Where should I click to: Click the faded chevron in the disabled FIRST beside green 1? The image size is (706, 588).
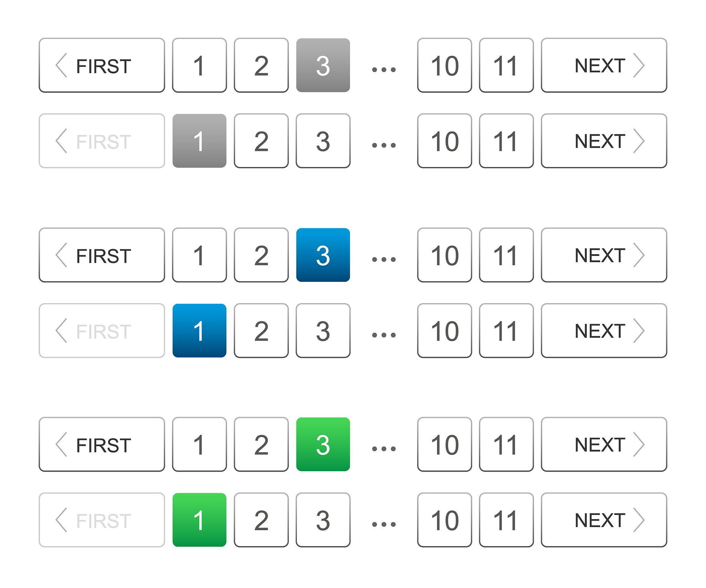pos(61,520)
